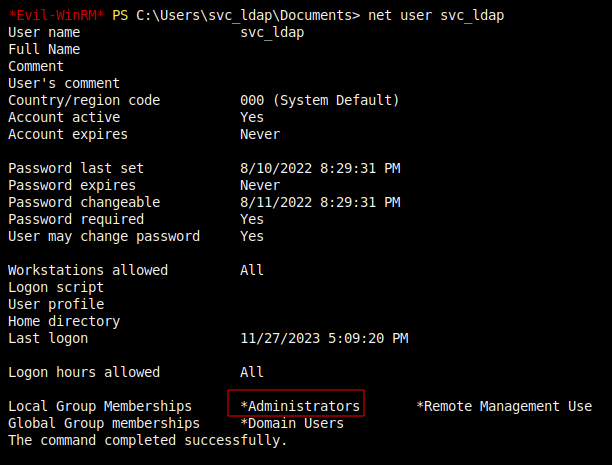Click the 000 (System Default) country code
Viewport: 612px width, 465px height.
[320, 100]
